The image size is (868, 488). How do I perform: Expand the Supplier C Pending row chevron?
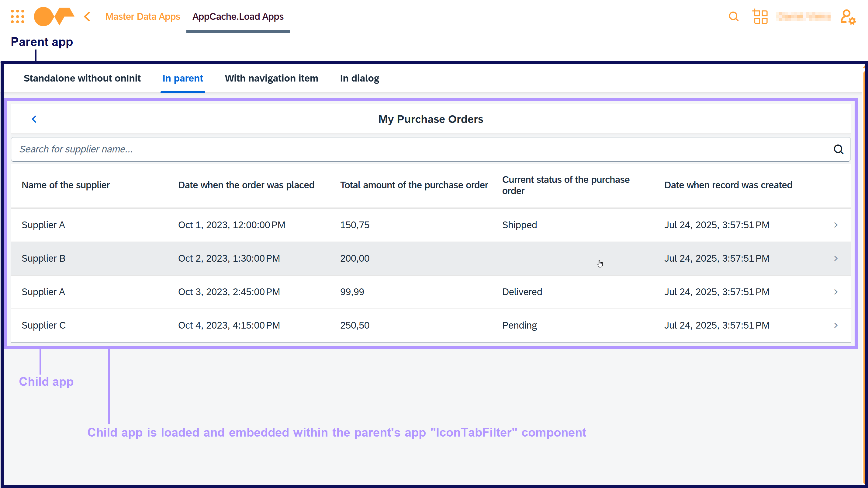(x=836, y=325)
